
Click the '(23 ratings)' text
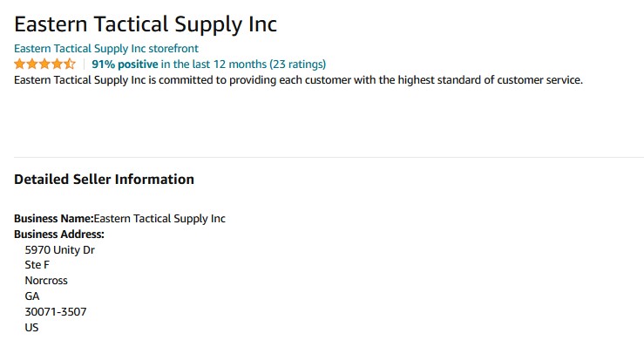tap(298, 65)
